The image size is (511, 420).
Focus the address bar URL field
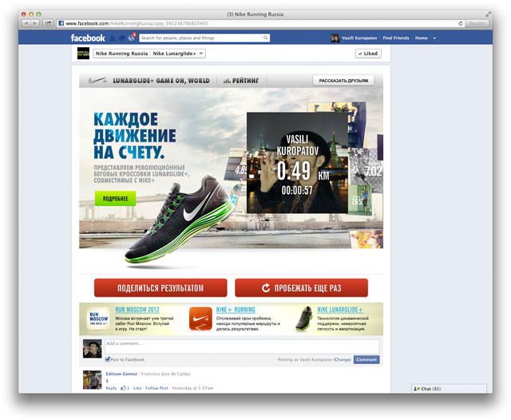[257, 23]
